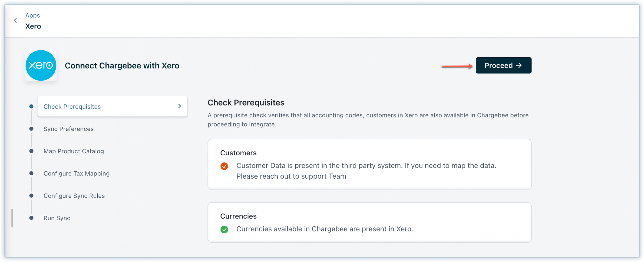Click the Sync Preferences step bullet
This screenshot has width=644, height=262.
(31, 129)
